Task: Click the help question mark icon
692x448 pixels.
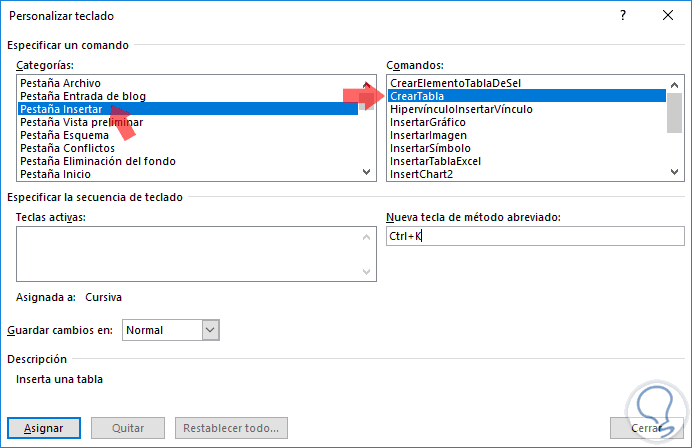Action: click(623, 17)
